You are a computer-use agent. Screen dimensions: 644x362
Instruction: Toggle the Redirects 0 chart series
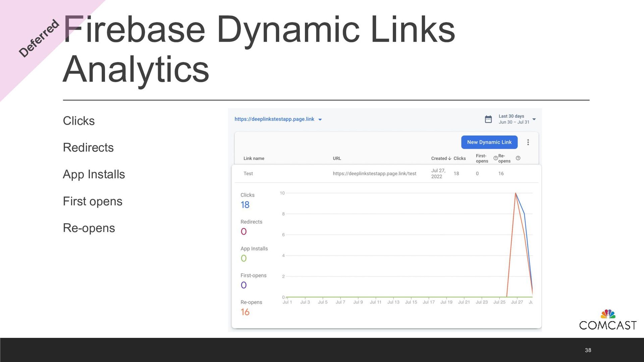(244, 231)
